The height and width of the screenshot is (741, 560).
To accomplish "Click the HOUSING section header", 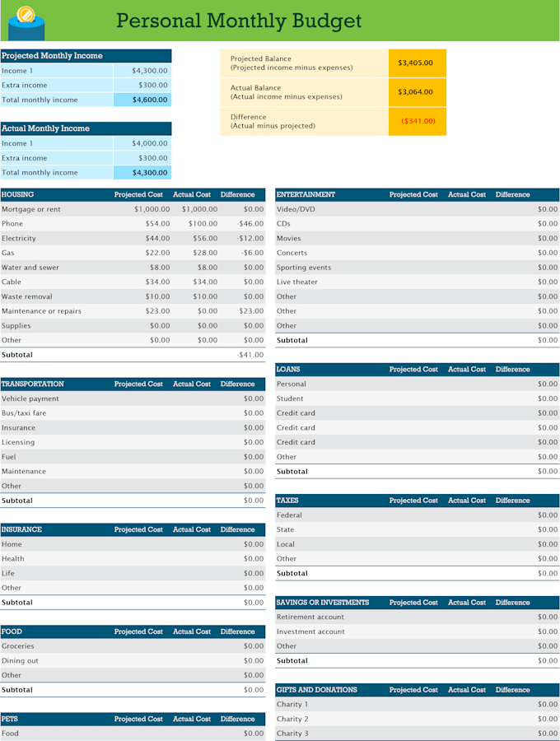I will click(x=17, y=194).
